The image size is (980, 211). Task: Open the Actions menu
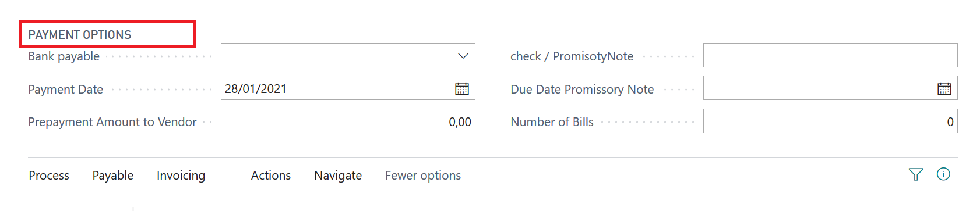pyautogui.click(x=271, y=176)
